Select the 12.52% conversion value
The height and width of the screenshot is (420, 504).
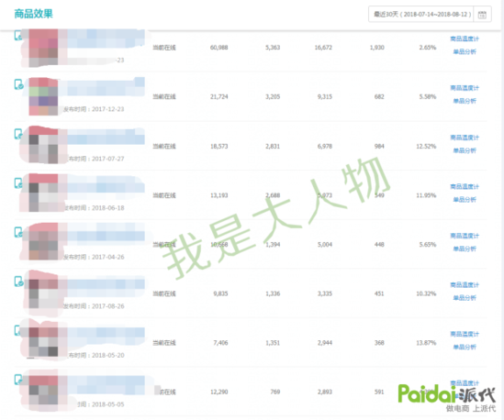pyautogui.click(x=426, y=146)
